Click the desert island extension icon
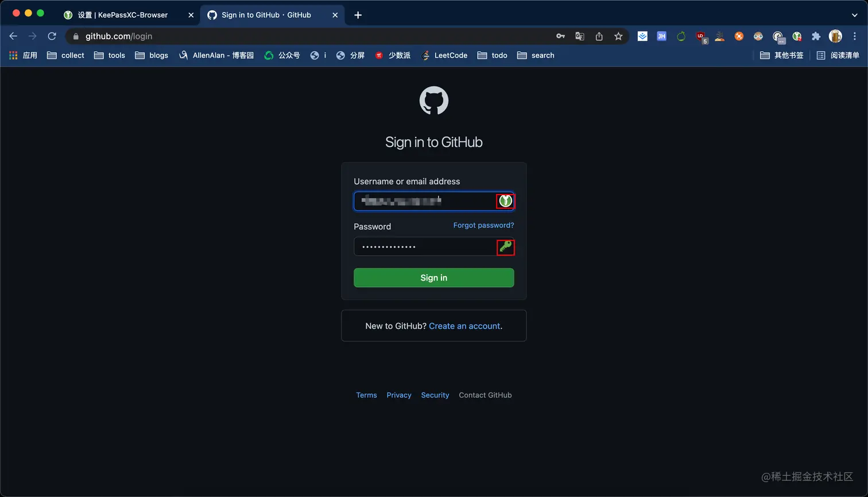 click(720, 36)
